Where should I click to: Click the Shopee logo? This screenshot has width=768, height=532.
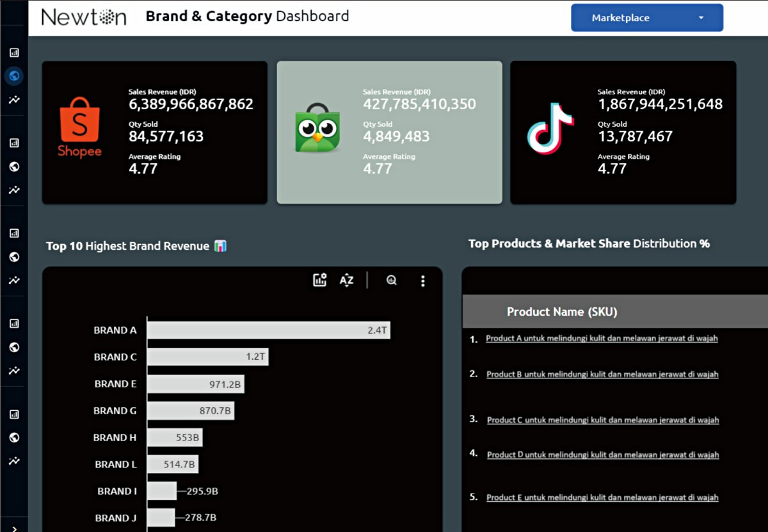click(79, 127)
